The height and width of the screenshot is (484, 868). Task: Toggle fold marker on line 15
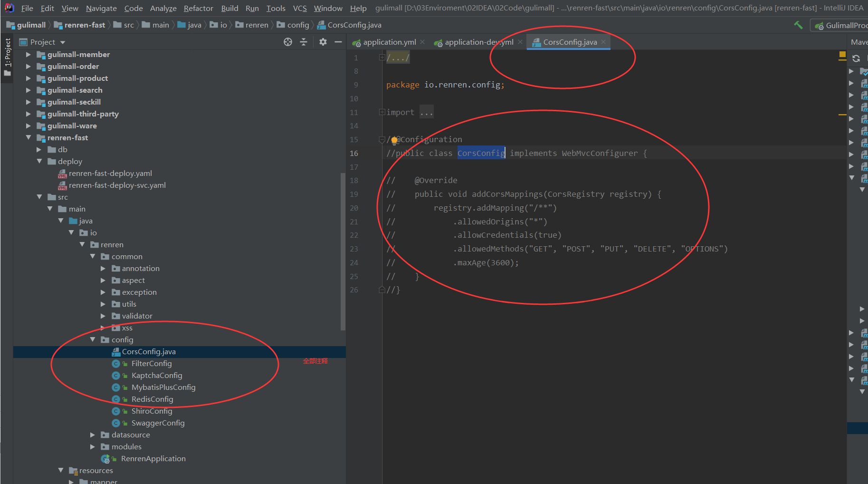(382, 140)
